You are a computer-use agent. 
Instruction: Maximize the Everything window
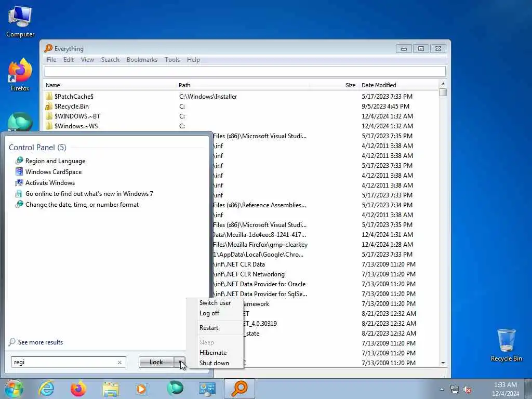(x=421, y=48)
